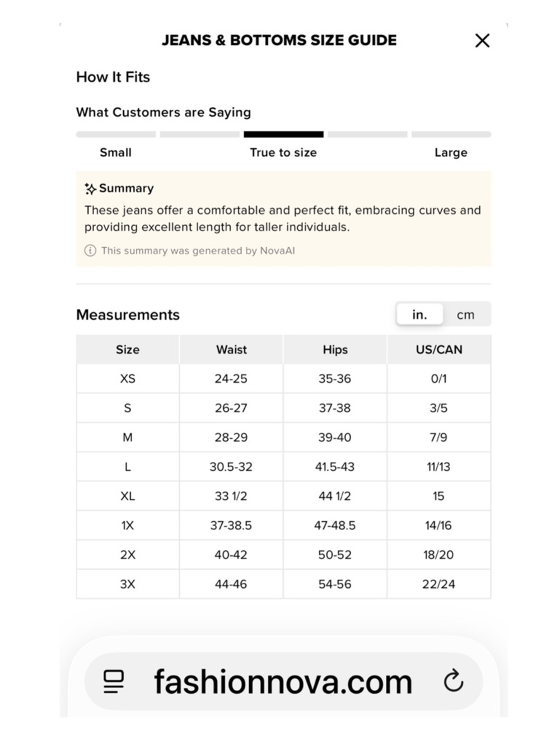Click the Size column header
Image resolution: width=560 pixels, height=747 pixels.
coord(128,350)
